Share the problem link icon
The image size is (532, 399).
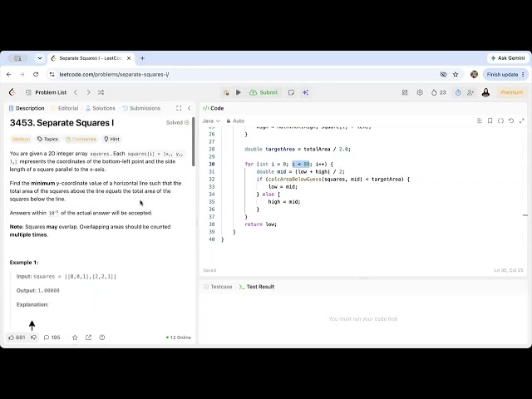89,337
